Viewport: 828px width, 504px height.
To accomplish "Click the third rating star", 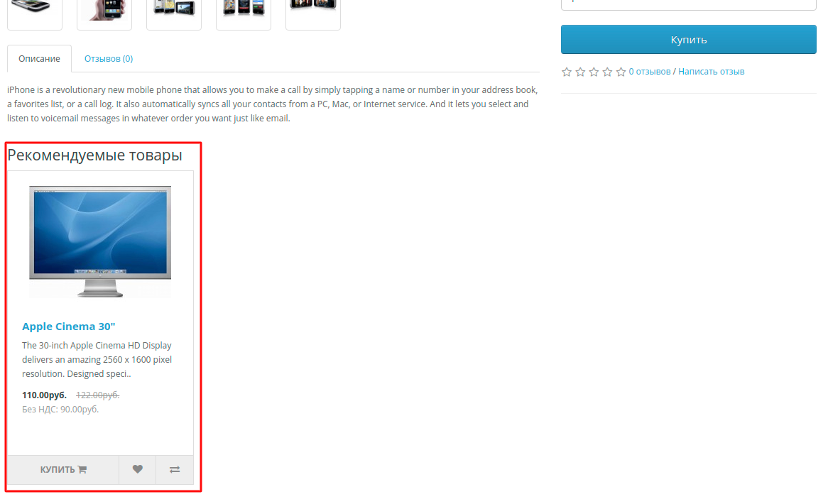I will 594,72.
